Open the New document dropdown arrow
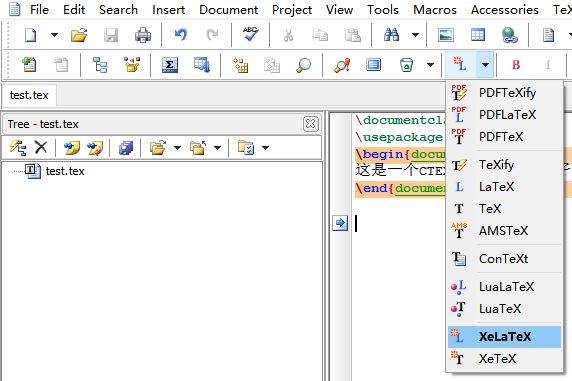Screen dimensions: 572x381 (54, 35)
